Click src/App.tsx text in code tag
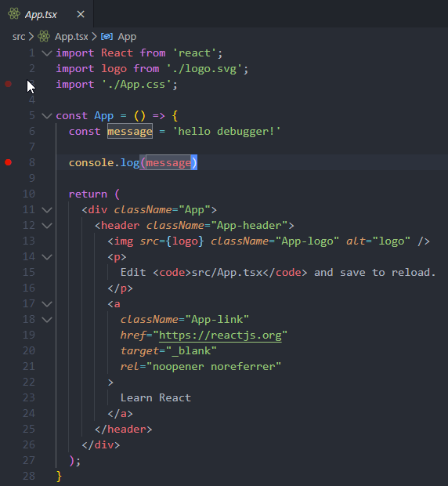This screenshot has height=486, width=448. click(227, 273)
